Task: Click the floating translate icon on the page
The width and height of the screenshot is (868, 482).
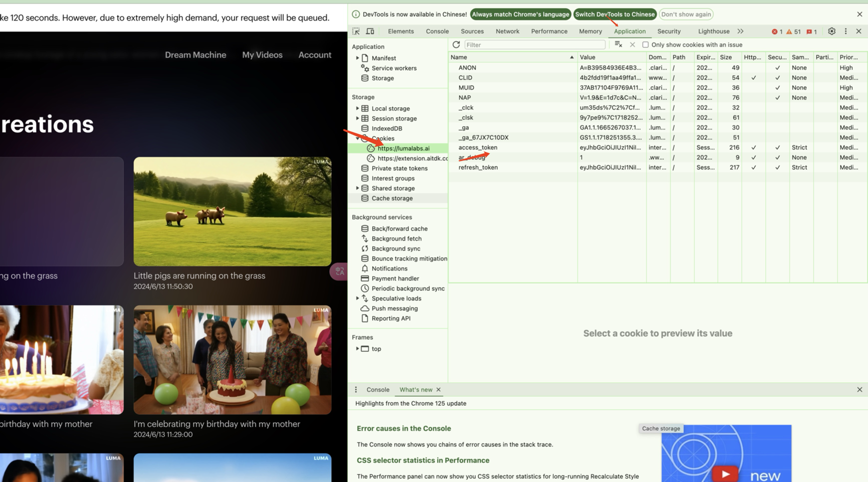Action: click(x=339, y=272)
